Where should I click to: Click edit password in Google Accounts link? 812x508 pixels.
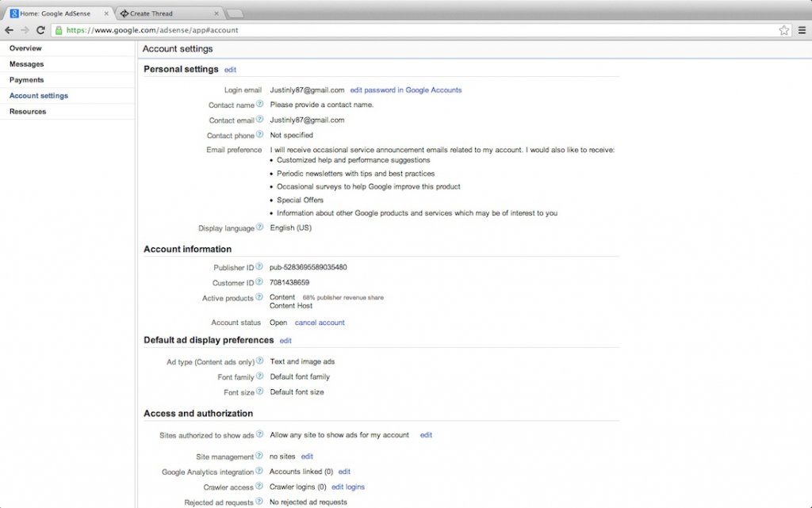pyautogui.click(x=406, y=90)
